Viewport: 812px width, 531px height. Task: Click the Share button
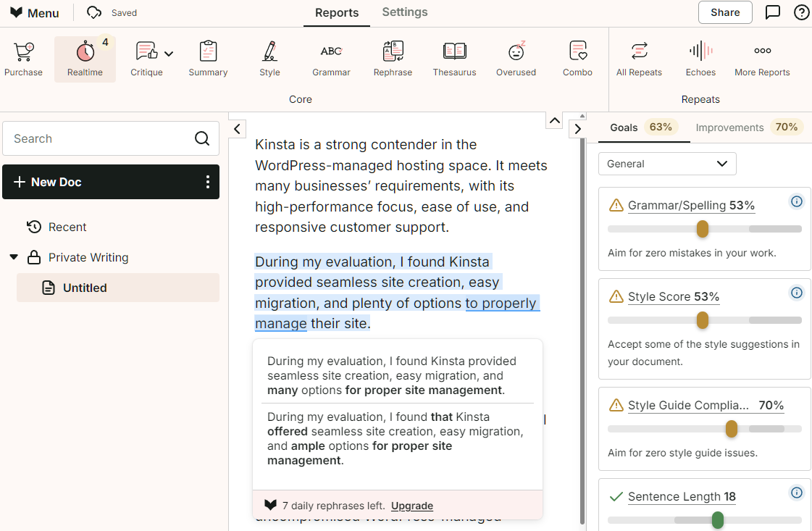(725, 12)
